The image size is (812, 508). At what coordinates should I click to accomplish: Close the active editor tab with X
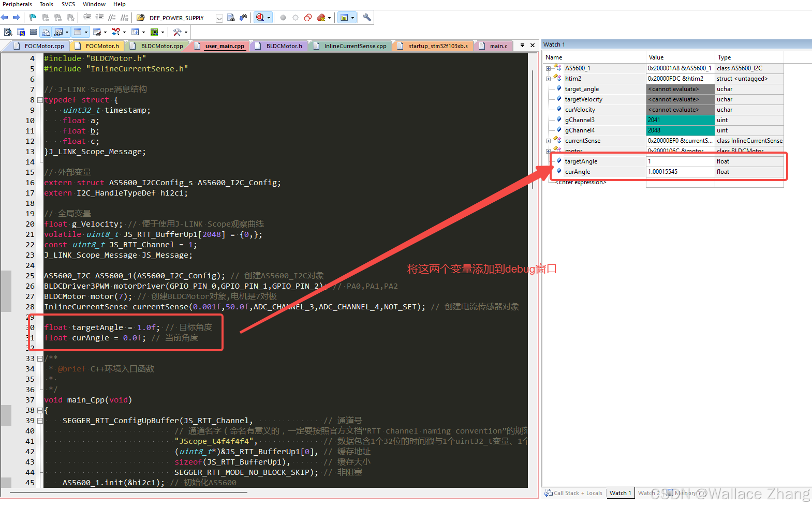[x=533, y=46]
